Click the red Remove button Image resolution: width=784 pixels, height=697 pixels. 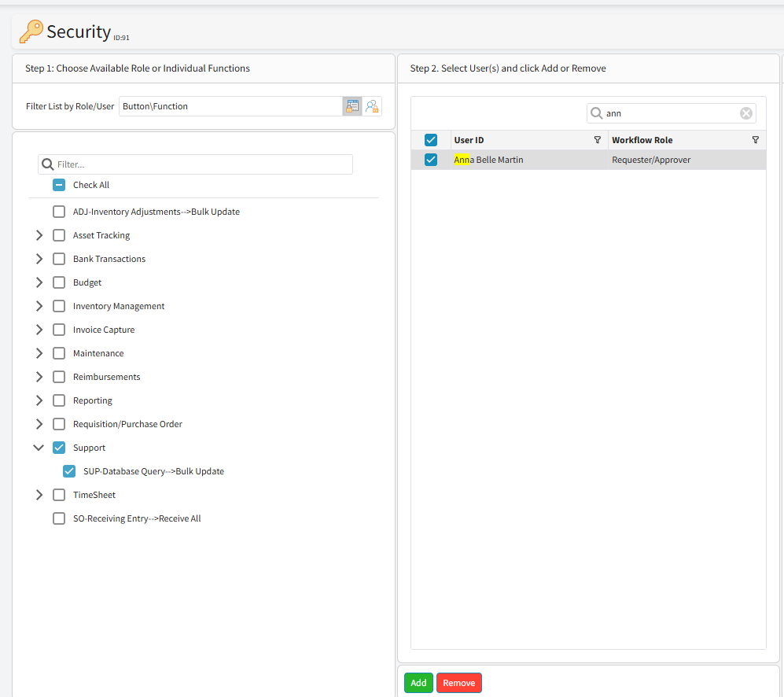458,683
